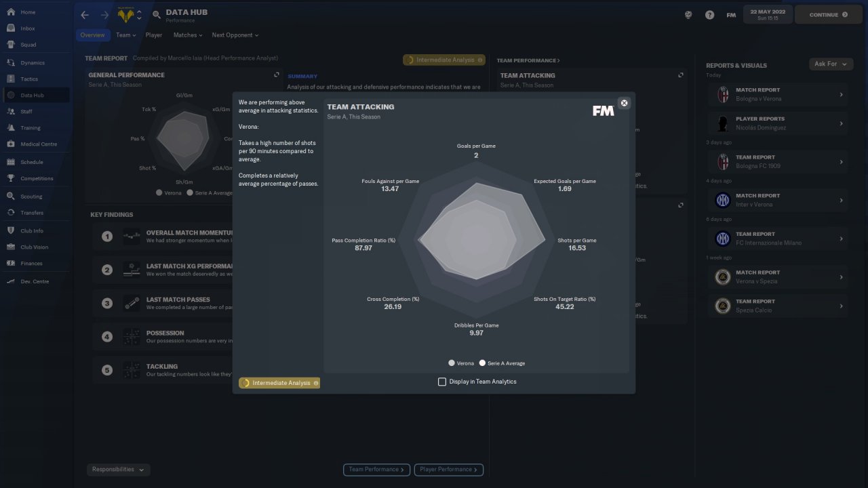Open the Verona v Spezia match report
This screenshot has height=488, width=868.
pos(779,277)
